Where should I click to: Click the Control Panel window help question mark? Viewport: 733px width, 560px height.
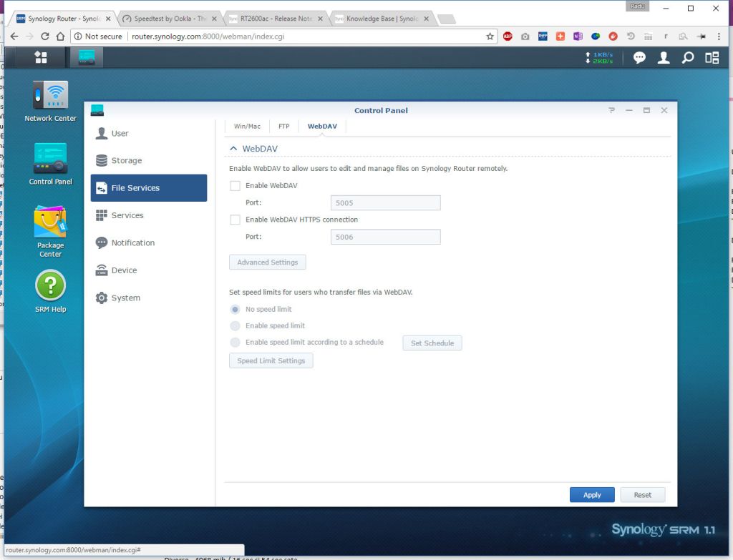coord(611,110)
